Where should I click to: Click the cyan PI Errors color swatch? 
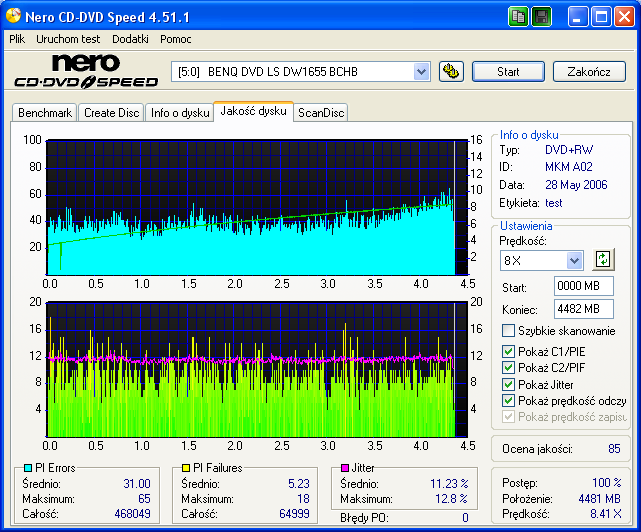tap(28, 467)
